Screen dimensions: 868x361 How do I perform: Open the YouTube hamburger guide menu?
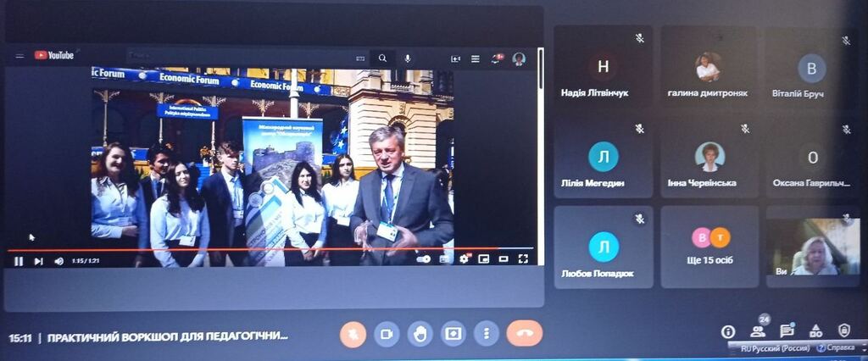[19, 56]
